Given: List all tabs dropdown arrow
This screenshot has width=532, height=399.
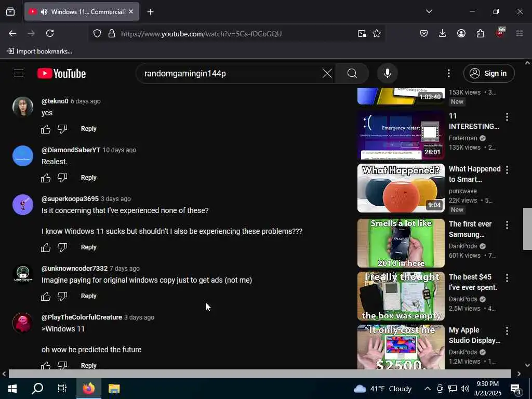Looking at the screenshot, I should coord(429,11).
